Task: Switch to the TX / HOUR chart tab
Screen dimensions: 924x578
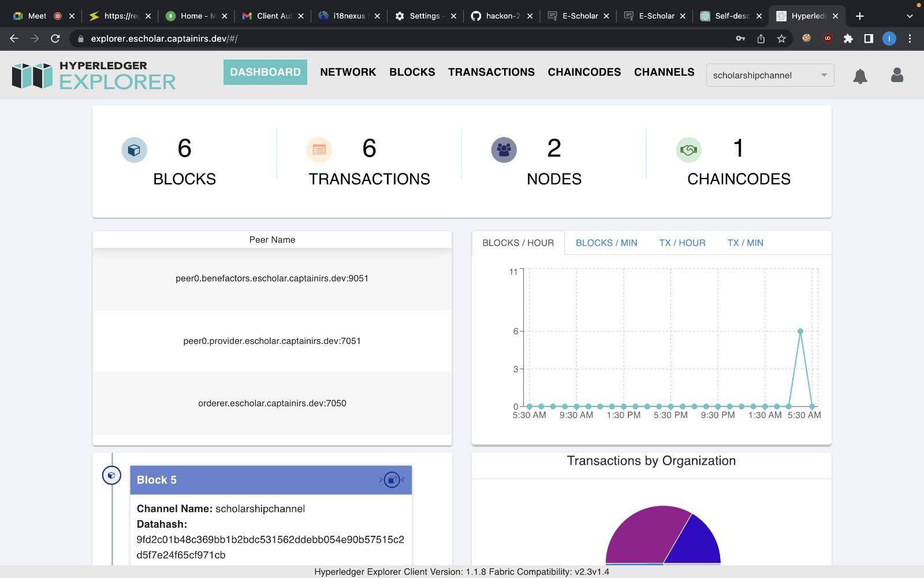Action: 682,243
